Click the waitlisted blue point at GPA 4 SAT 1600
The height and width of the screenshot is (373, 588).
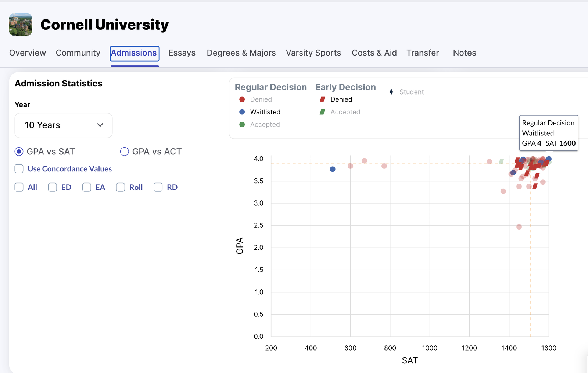(549, 159)
